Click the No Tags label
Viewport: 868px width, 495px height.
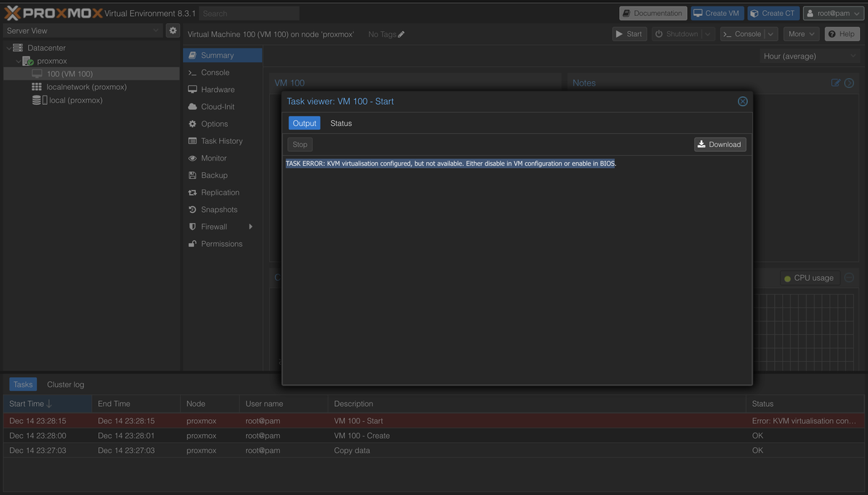tap(382, 34)
